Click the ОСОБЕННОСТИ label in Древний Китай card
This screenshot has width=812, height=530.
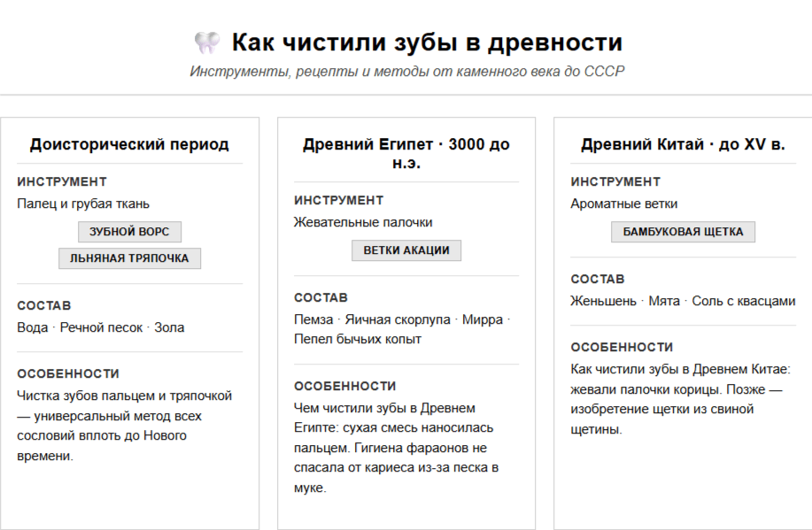(x=622, y=348)
